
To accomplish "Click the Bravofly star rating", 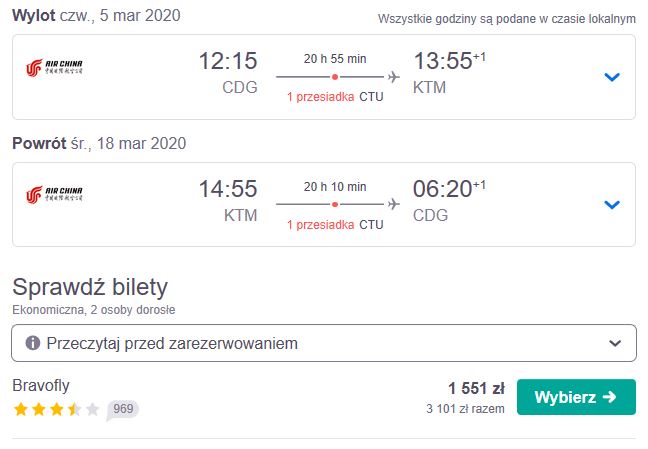I will [x=57, y=409].
